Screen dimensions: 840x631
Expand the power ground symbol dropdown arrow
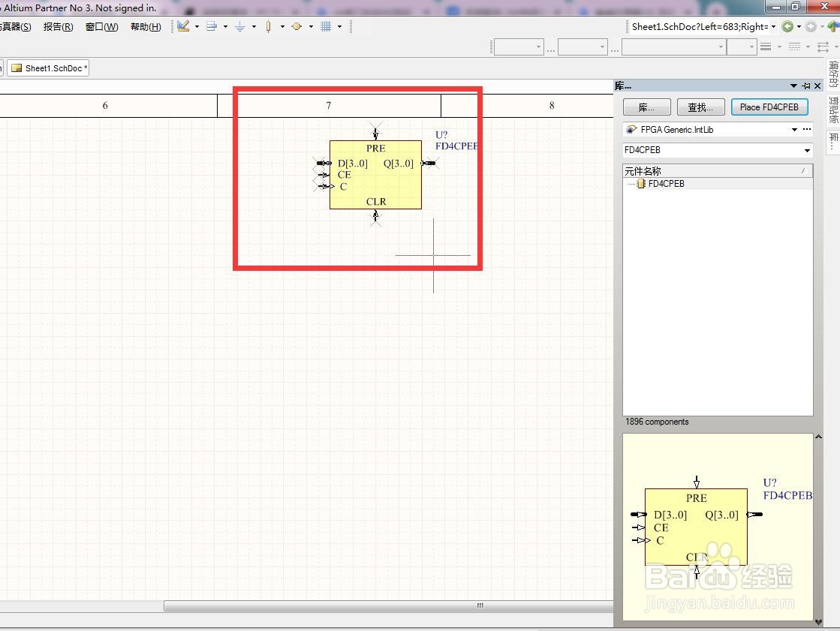(x=254, y=26)
